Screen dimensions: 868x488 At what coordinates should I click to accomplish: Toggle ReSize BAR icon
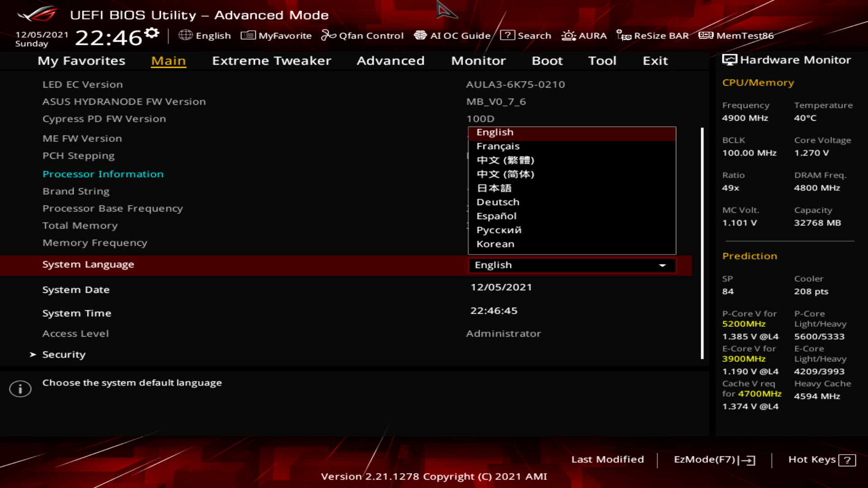coord(623,35)
